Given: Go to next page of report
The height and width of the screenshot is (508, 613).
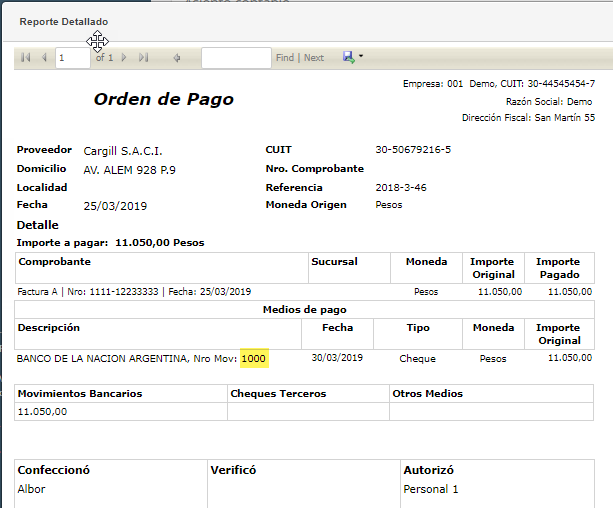Looking at the screenshot, I should click(124, 57).
